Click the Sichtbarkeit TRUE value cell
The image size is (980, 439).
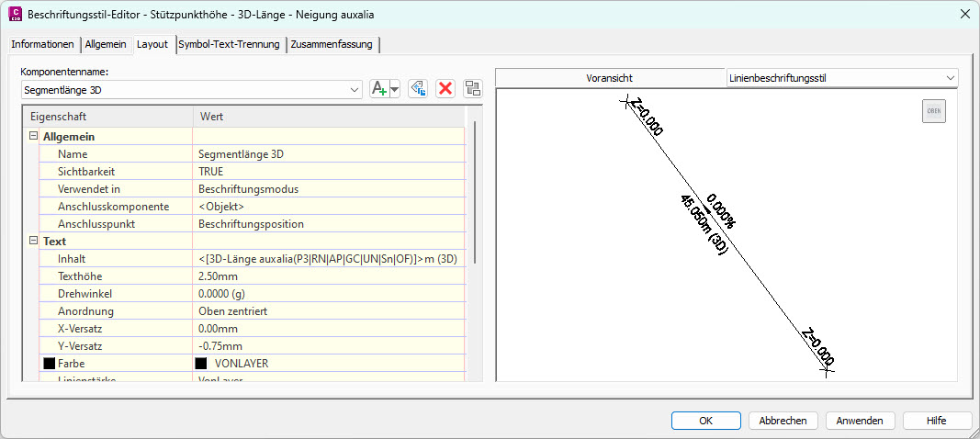point(329,172)
